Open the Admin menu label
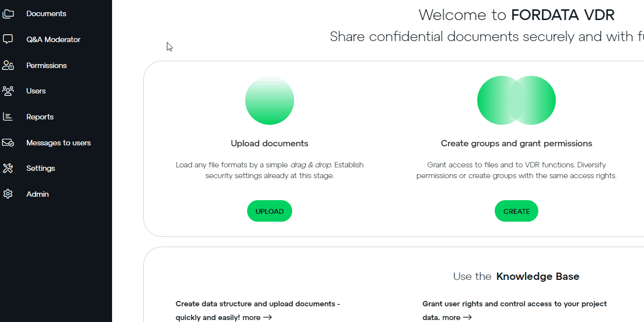Screen dimensions: 644x322 [x=38, y=194]
